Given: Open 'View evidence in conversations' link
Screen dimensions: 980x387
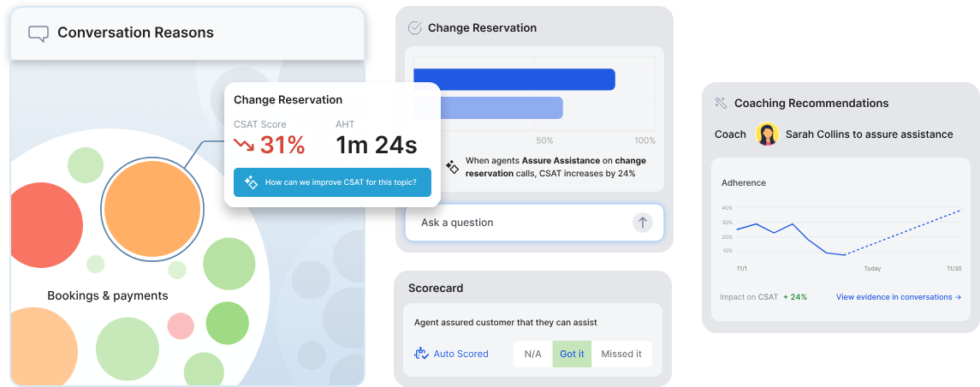Looking at the screenshot, I should click(x=899, y=297).
